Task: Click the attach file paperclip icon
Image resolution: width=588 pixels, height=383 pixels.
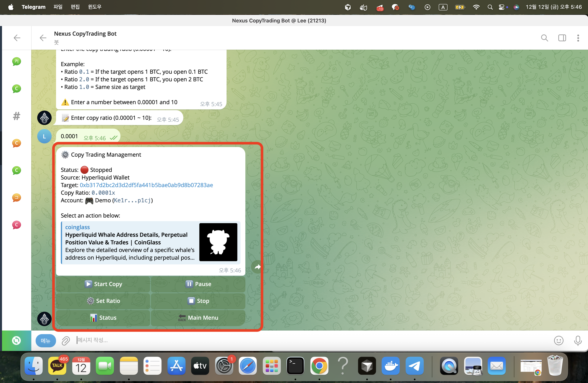Action: 66,341
